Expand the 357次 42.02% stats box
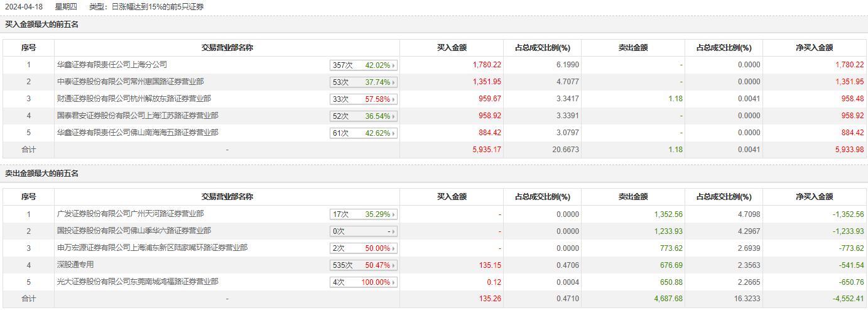Image resolution: width=868 pixels, height=310 pixels. tap(364, 65)
